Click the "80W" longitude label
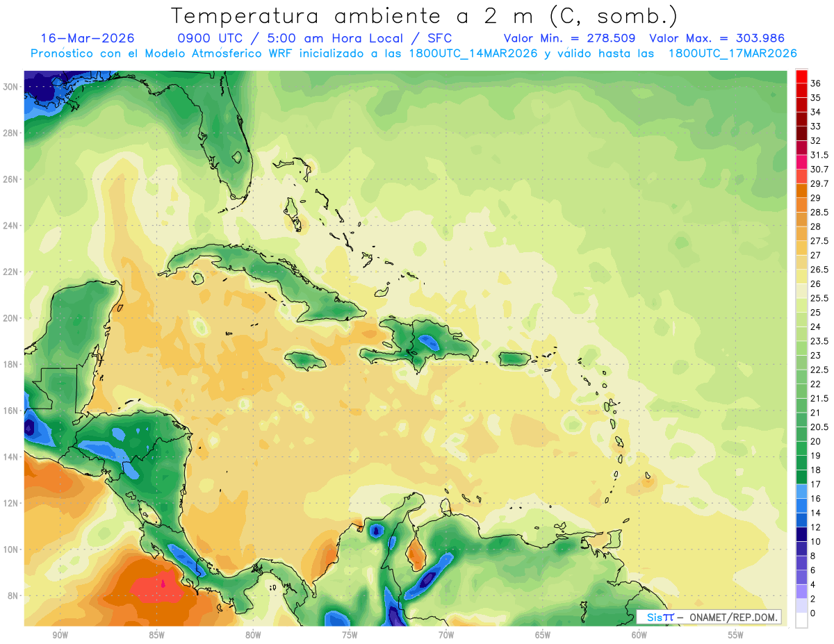Screen dimensions: 834x644 [253, 635]
